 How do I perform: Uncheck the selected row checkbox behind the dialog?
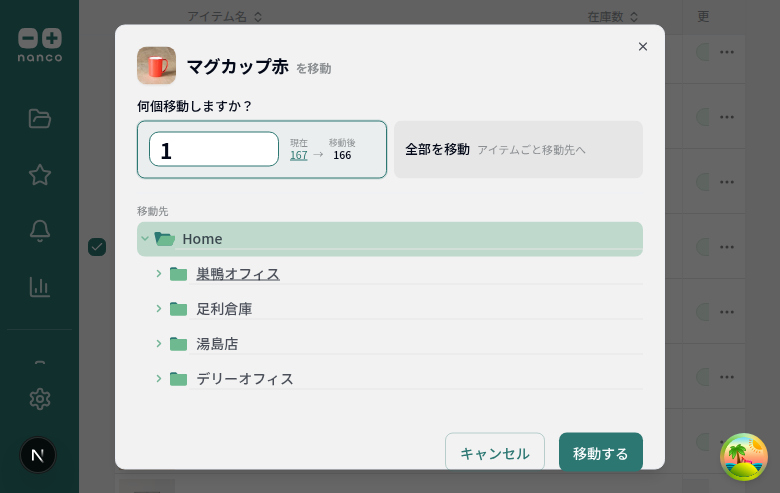point(97,247)
